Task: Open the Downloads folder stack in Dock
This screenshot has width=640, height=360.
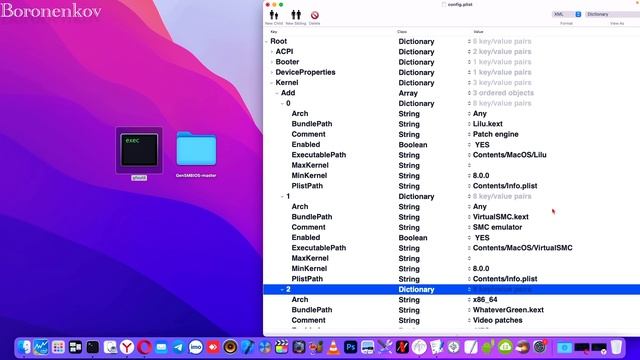Action: [565, 347]
